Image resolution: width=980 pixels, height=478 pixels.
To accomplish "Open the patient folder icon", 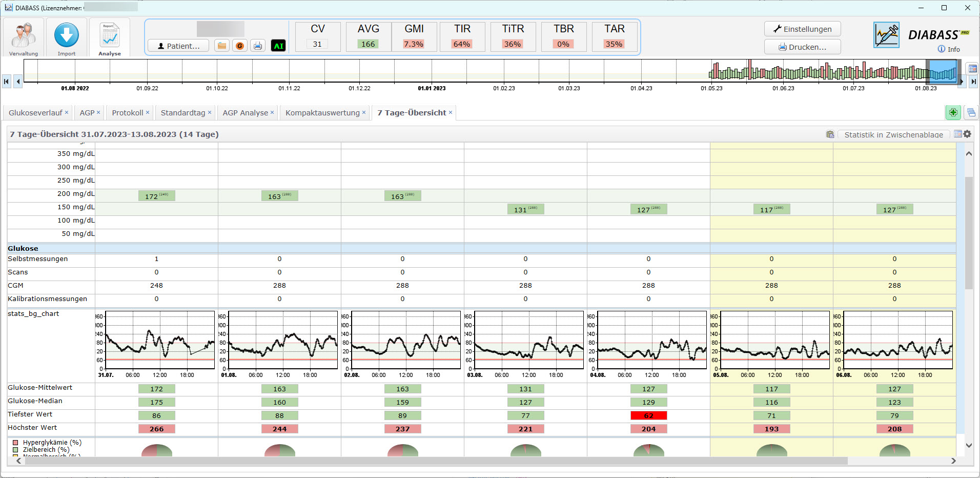I will 222,46.
